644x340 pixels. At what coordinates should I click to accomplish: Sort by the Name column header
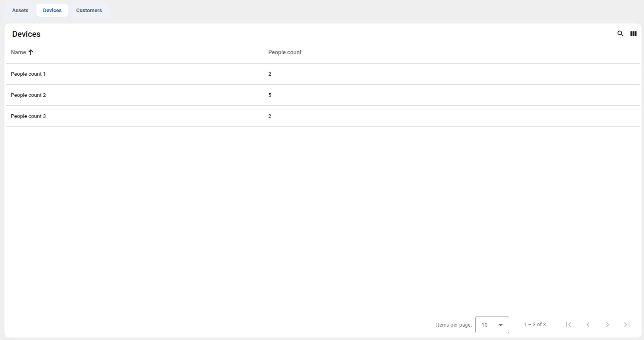(18, 52)
